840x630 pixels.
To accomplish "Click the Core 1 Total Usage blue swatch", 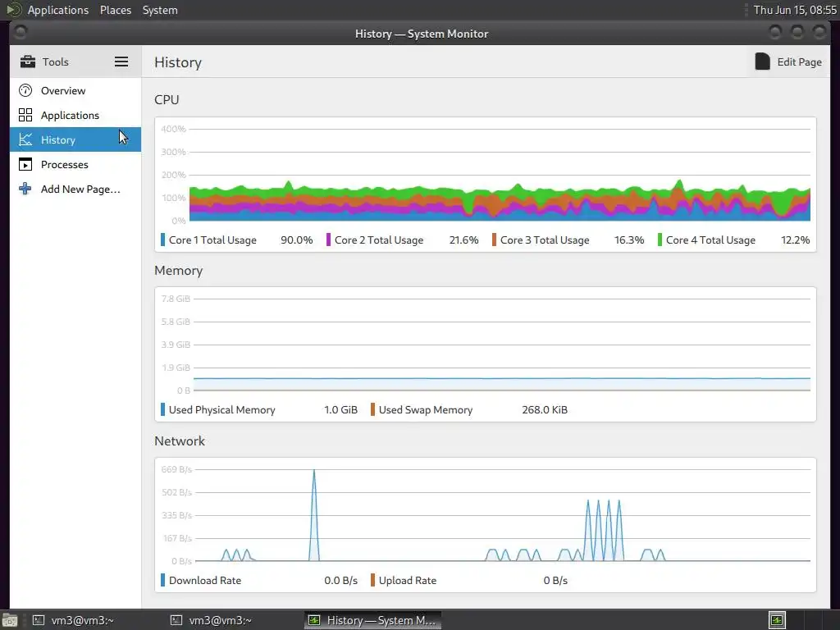I will 163,240.
